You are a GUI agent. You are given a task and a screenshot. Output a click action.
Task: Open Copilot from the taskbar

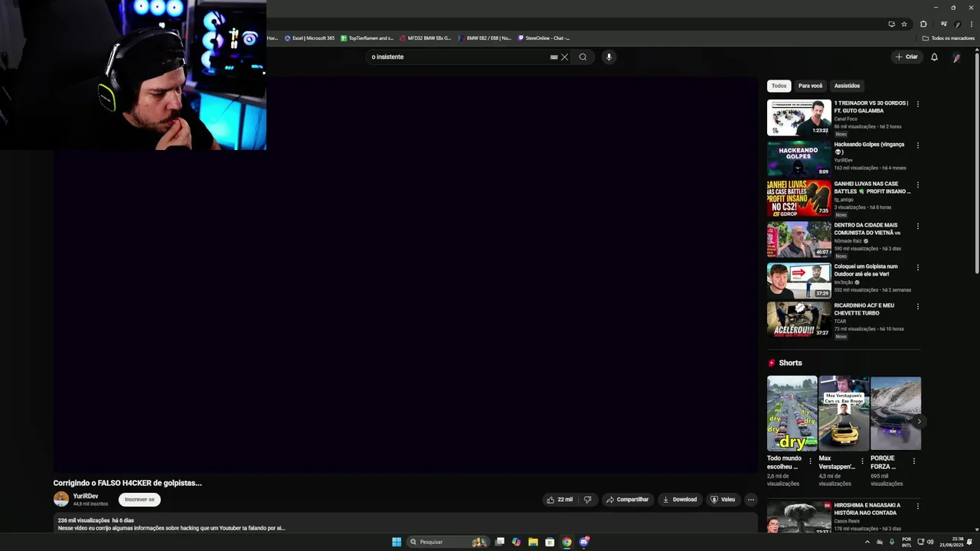point(516,542)
